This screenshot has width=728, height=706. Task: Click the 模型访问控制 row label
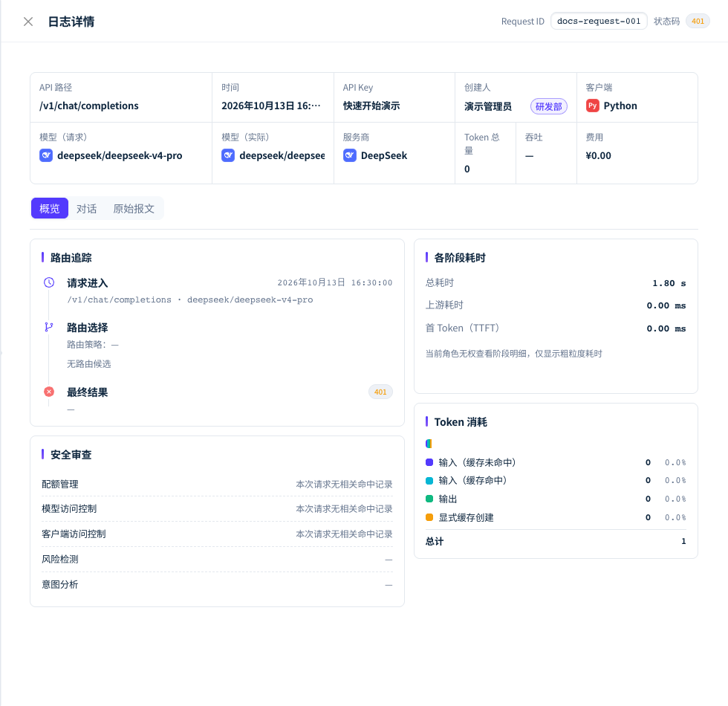point(69,509)
